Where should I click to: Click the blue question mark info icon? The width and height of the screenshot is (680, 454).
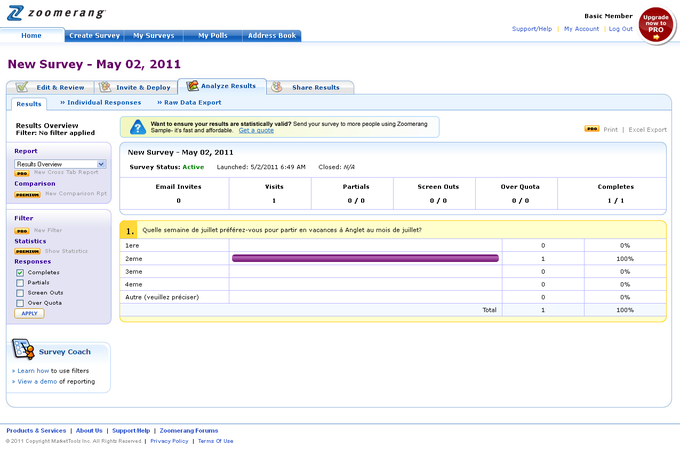point(139,127)
